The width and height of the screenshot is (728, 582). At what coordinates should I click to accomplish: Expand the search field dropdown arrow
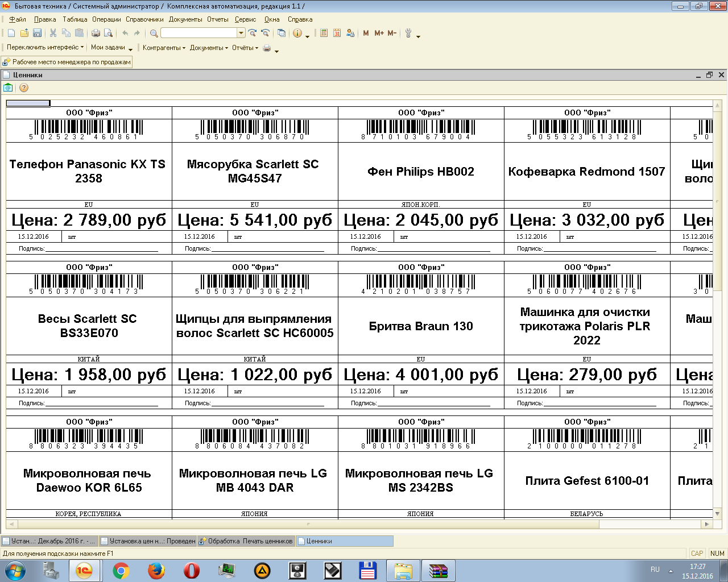241,34
